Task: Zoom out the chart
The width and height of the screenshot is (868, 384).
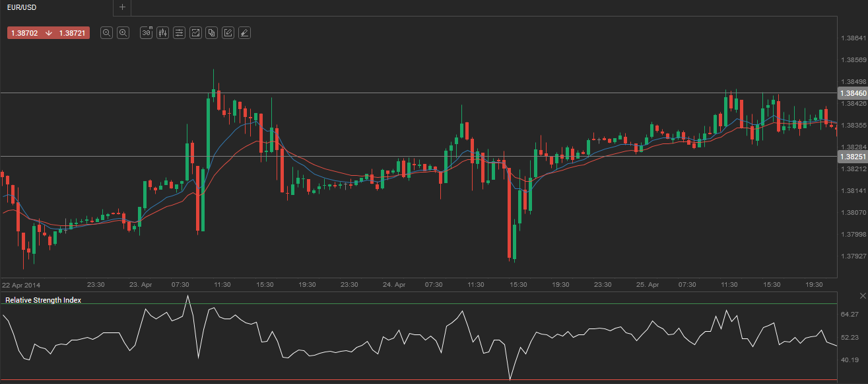Action: click(106, 32)
